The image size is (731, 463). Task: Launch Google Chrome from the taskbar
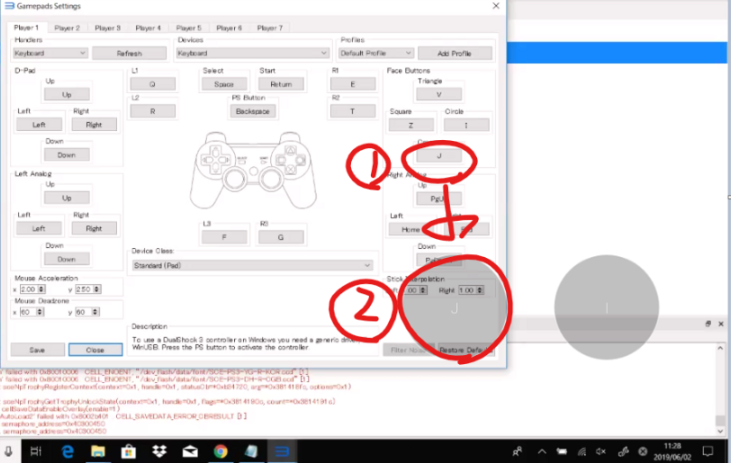click(221, 451)
